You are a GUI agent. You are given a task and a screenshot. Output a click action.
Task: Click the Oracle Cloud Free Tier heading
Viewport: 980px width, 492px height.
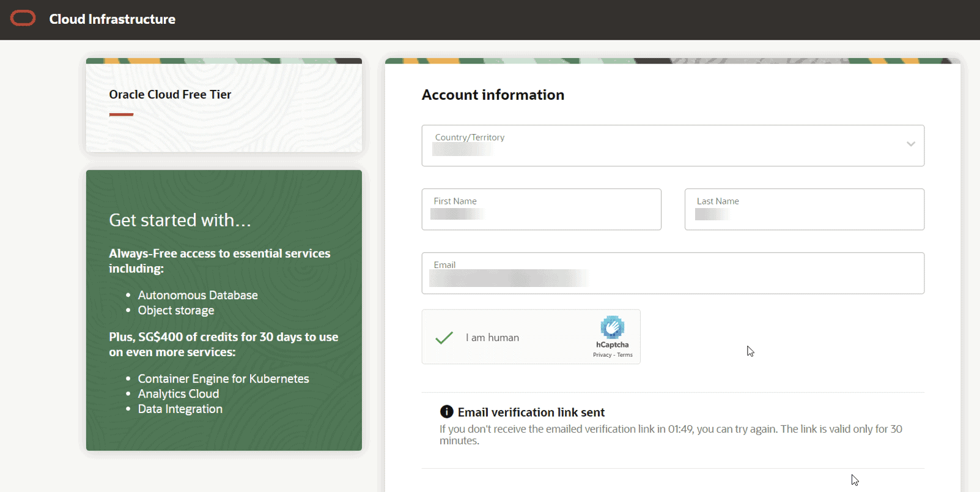[x=170, y=94]
